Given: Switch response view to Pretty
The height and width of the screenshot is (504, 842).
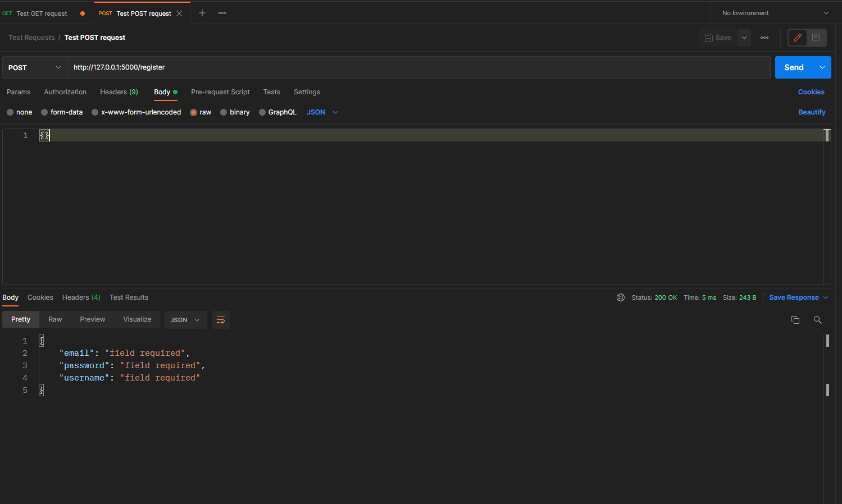Looking at the screenshot, I should (21, 319).
